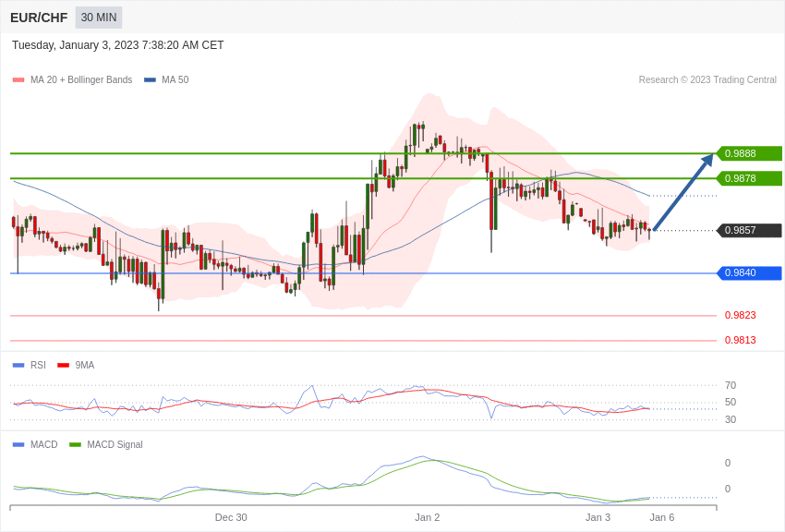Click the MA 20 + Bollinger Bands swatch
This screenshot has width=785, height=532.
coord(18,80)
